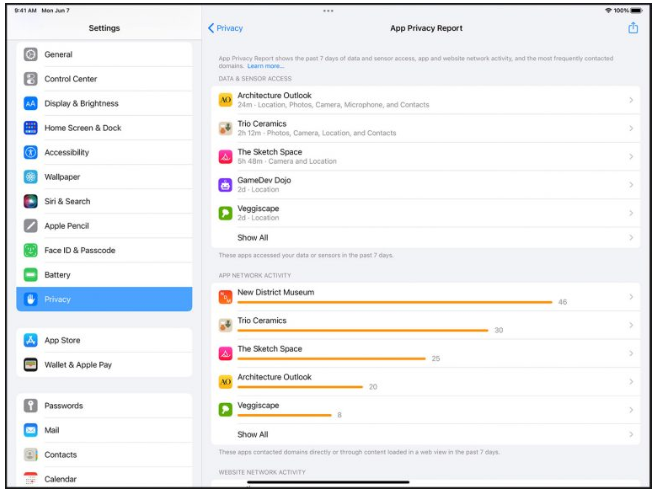Tap the Privacy hand icon

point(31,299)
